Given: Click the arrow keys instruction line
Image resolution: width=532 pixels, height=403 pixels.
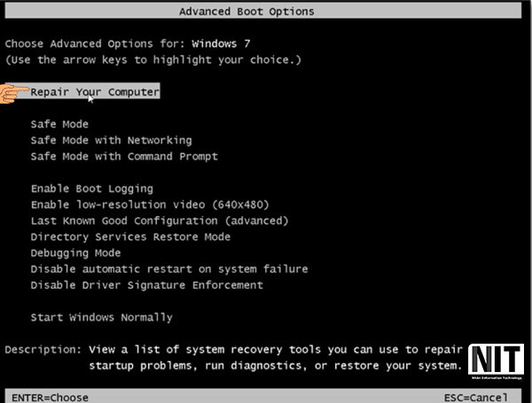Looking at the screenshot, I should [x=153, y=60].
